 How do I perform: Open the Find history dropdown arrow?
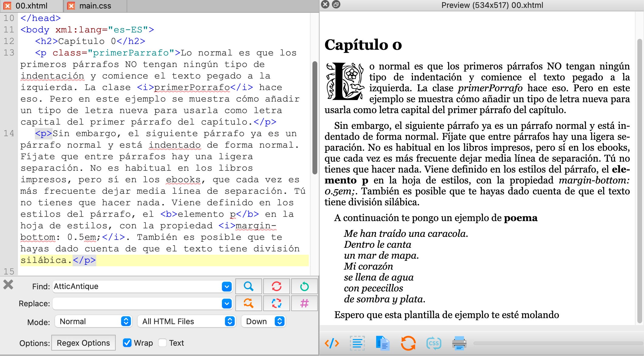point(227,286)
